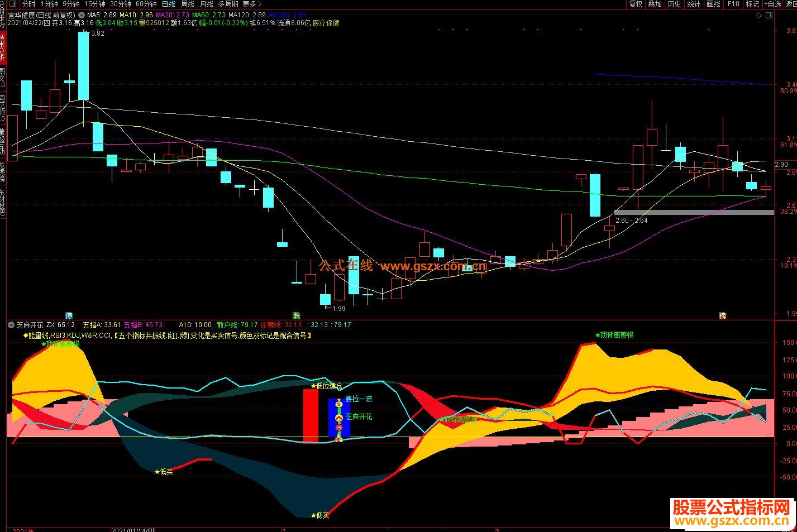Viewport: 797px width, 532px height.
Task: Select the 5分钟 period tab
Action: click(71, 4)
